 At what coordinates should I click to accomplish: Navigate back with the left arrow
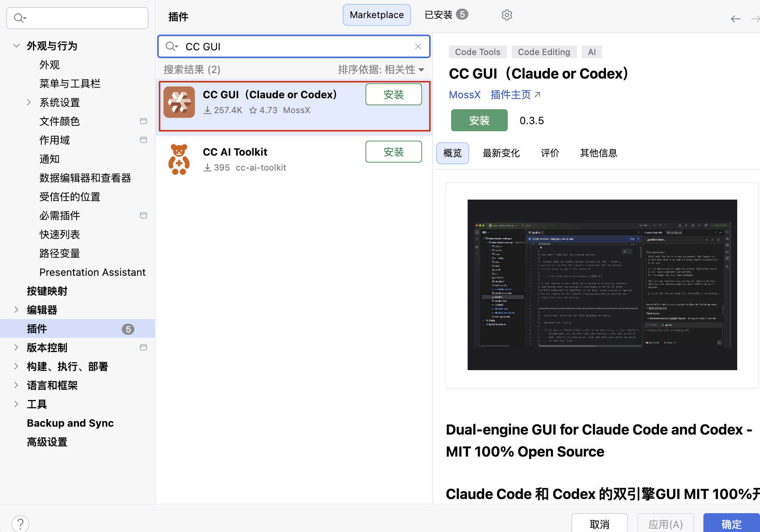tap(735, 19)
